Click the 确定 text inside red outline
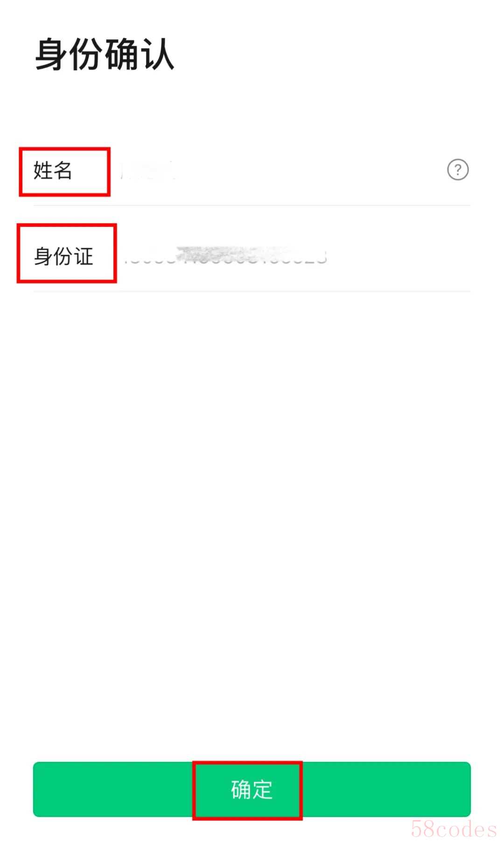The image size is (504, 843). point(252,790)
